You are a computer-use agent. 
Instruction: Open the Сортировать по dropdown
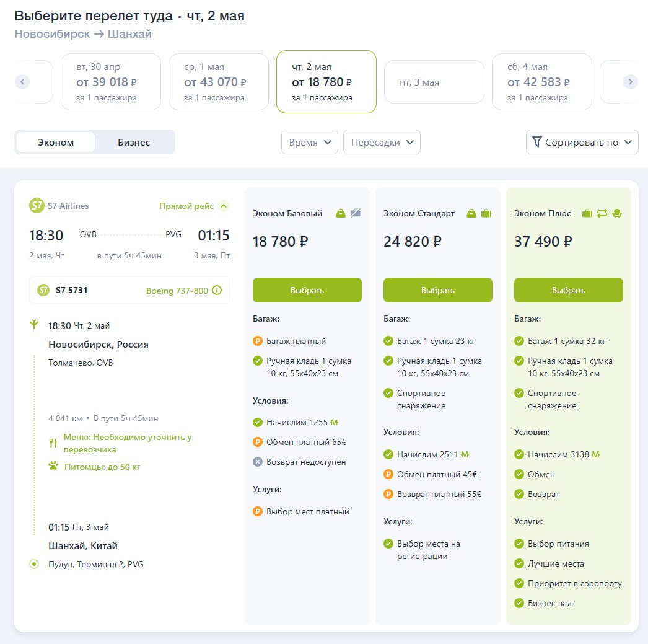click(x=582, y=142)
